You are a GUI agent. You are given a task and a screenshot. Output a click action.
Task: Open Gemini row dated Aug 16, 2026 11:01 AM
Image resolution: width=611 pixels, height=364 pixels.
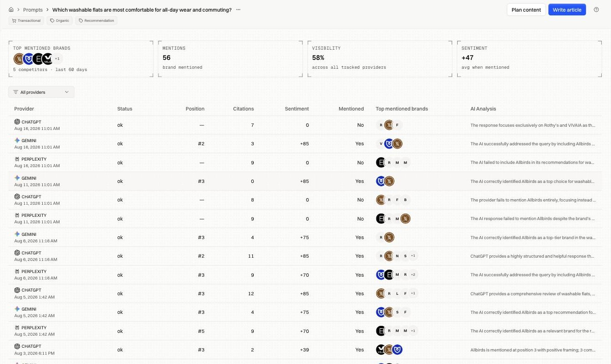tap(305, 143)
